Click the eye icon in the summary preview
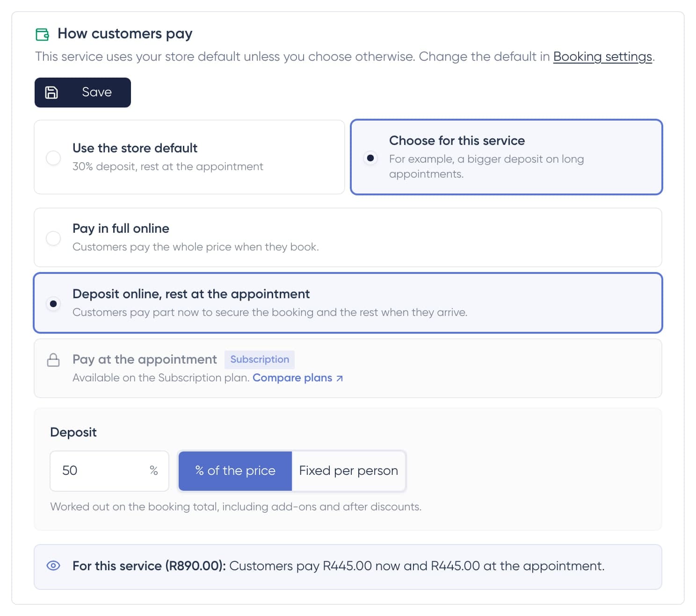The height and width of the screenshot is (616, 696). (53, 566)
